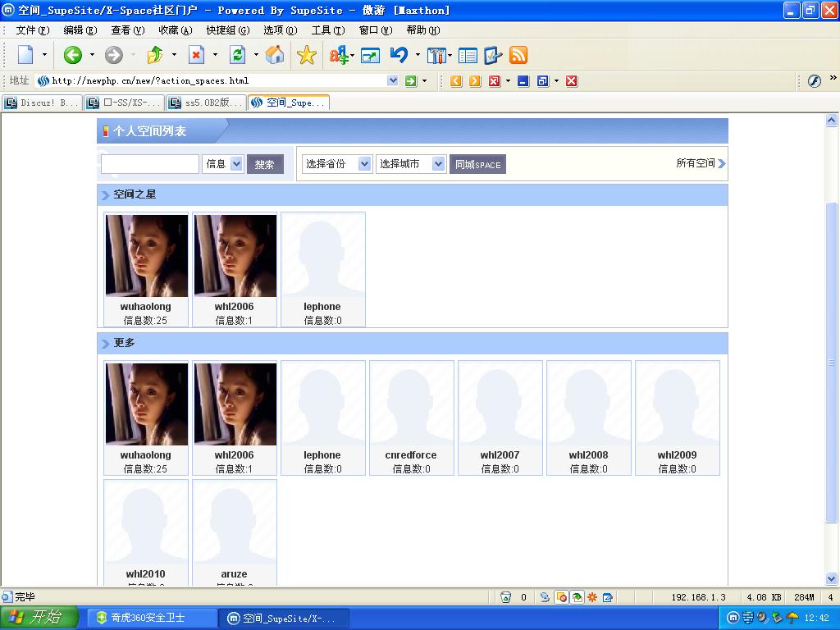Click the vertical scrollbar up arrow
The width and height of the screenshot is (840, 630).
(832, 121)
